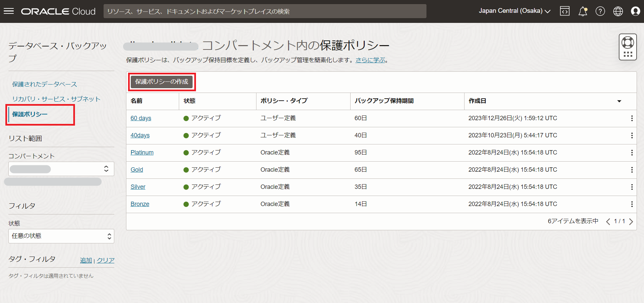This screenshot has height=303, width=644.
Task: Click the さらに学ぶ link
Action: click(x=370, y=60)
